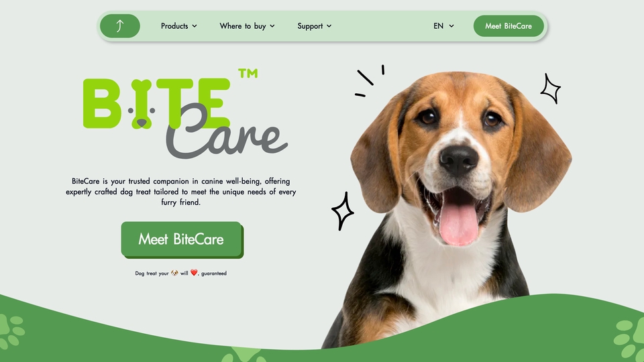Click the paw print in bottom left
Image resolution: width=644 pixels, height=362 pixels.
coord(11,330)
